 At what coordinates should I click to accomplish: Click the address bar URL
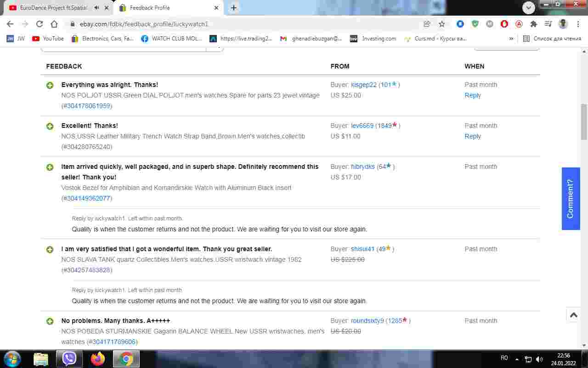point(144,24)
